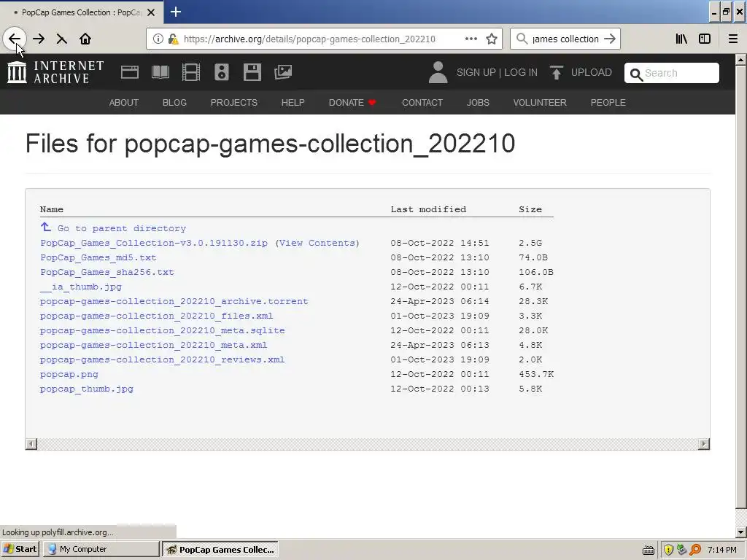Click the horizontal scrollbar right arrow
This screenshot has height=560, width=747.
click(x=704, y=444)
